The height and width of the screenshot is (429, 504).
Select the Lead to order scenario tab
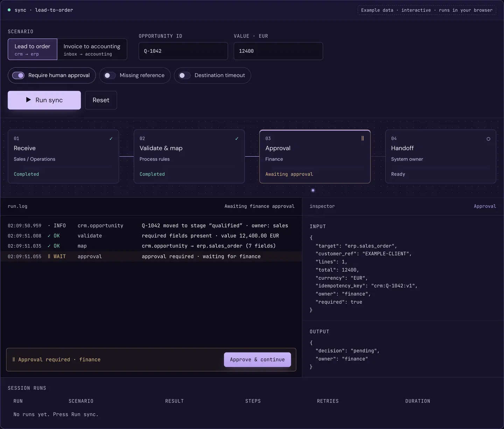tap(33, 49)
